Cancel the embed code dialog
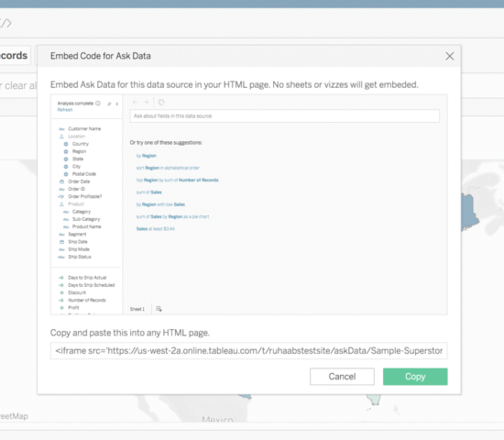The image size is (504, 440). 342,377
